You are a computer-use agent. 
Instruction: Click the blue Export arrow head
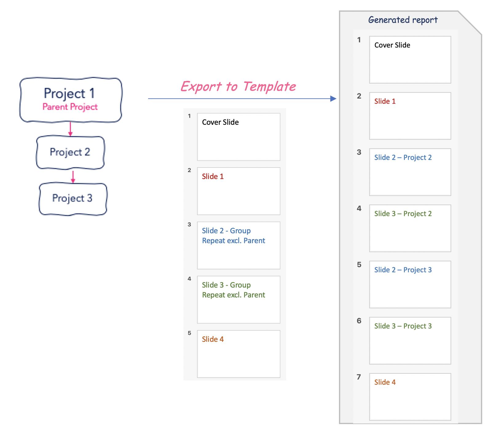tap(333, 99)
